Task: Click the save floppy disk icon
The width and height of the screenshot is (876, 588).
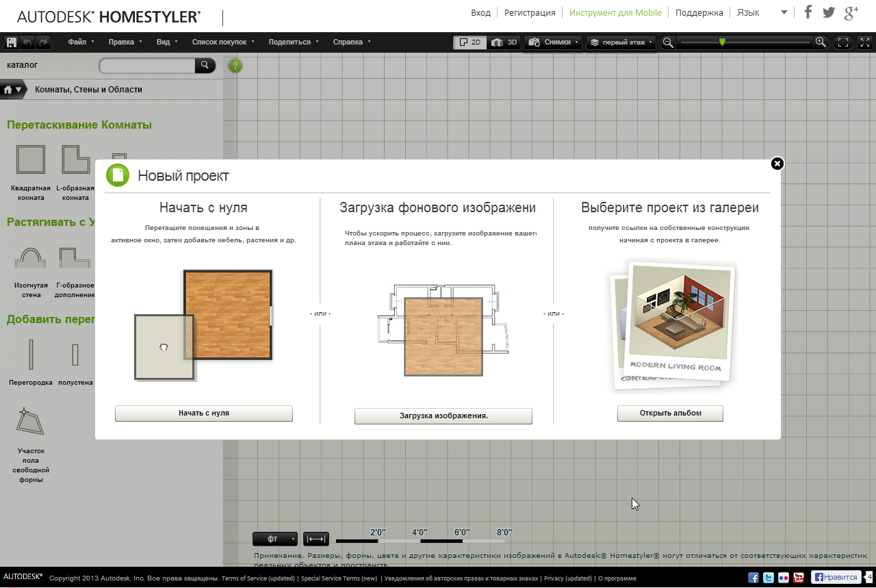Action: [11, 42]
